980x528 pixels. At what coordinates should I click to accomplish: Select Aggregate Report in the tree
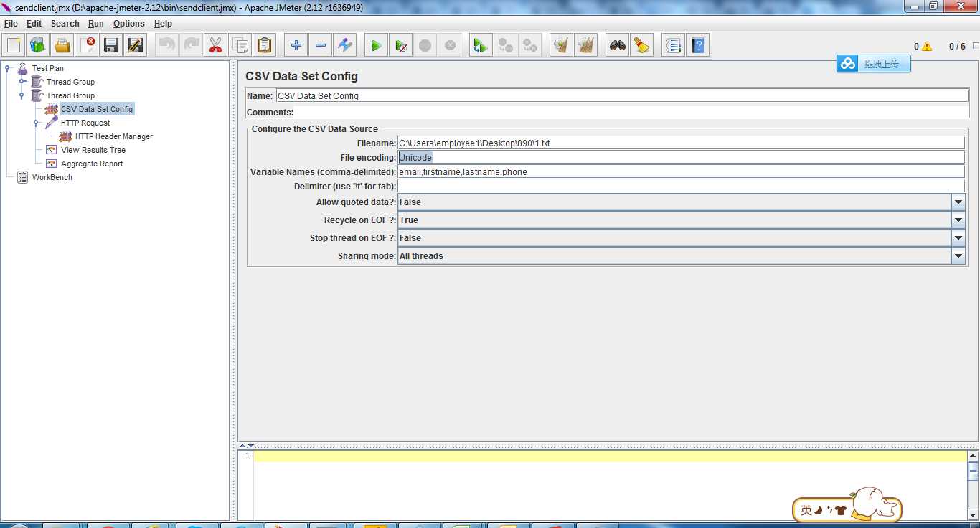pyautogui.click(x=92, y=164)
